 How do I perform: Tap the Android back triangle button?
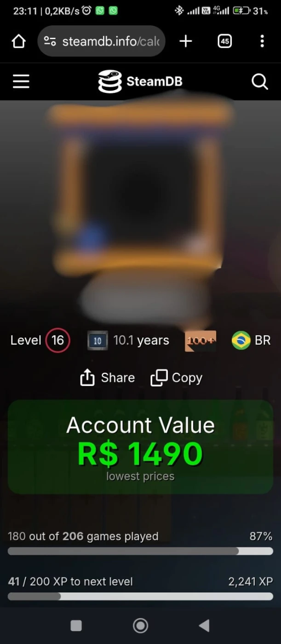click(204, 625)
